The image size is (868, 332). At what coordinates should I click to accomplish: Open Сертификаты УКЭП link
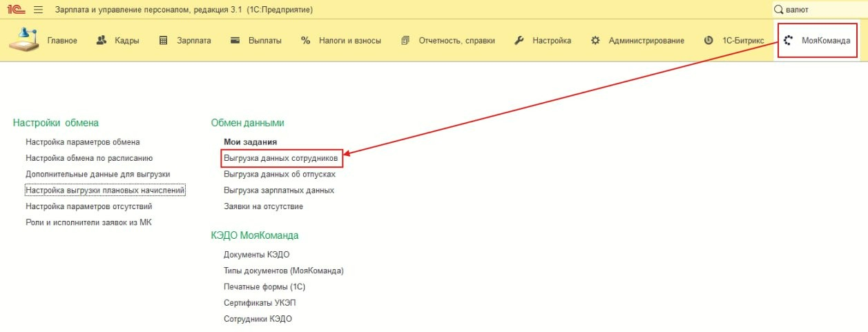260,303
